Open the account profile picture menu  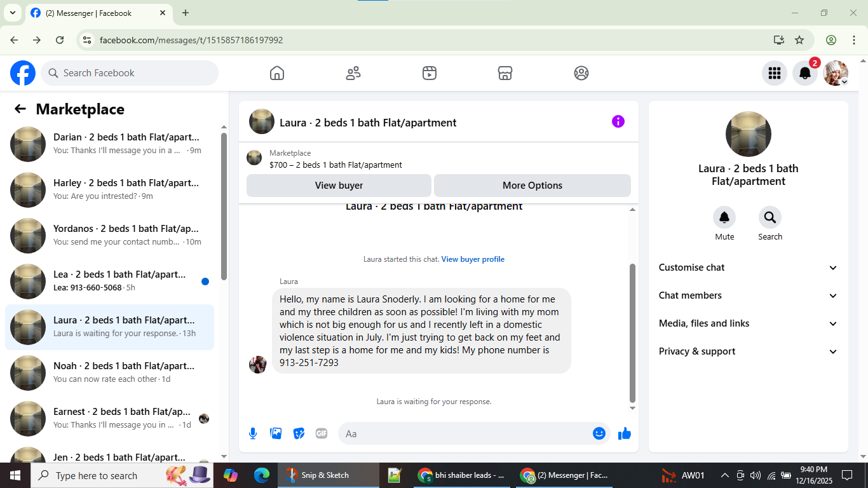(x=836, y=73)
